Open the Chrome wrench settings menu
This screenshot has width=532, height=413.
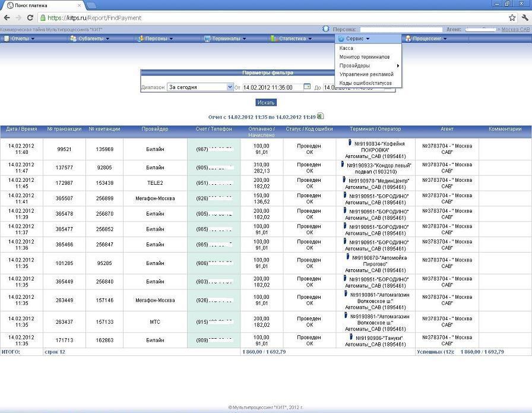pos(524,18)
